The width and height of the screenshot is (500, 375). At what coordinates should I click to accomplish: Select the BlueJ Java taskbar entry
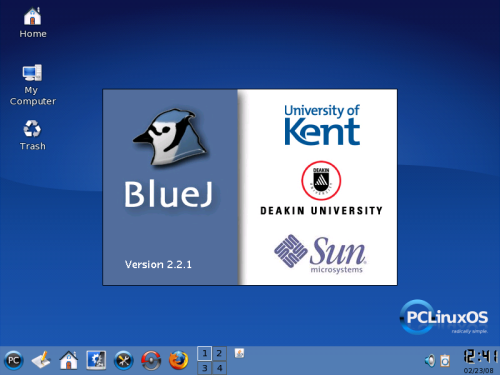click(x=239, y=353)
